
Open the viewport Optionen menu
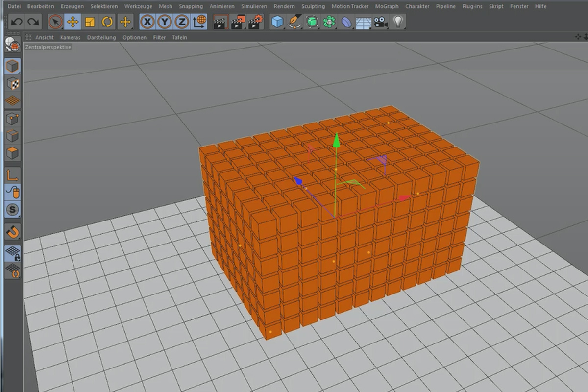(x=134, y=37)
